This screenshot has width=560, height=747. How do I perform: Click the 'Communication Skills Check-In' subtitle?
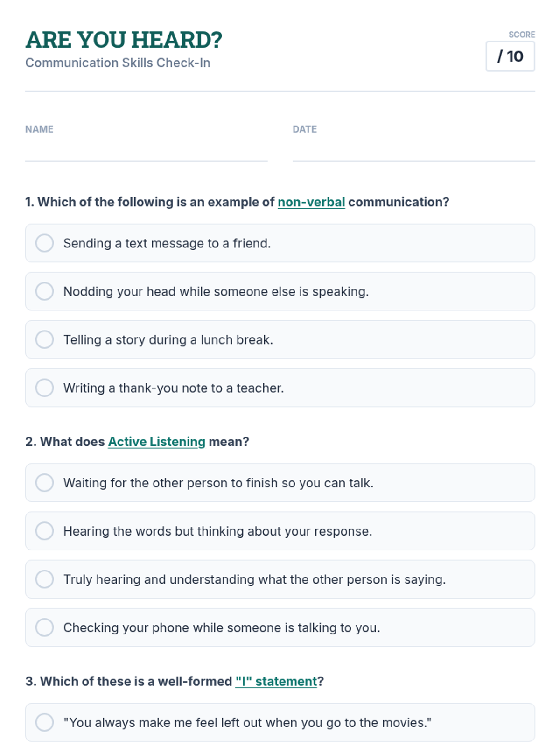tap(118, 63)
